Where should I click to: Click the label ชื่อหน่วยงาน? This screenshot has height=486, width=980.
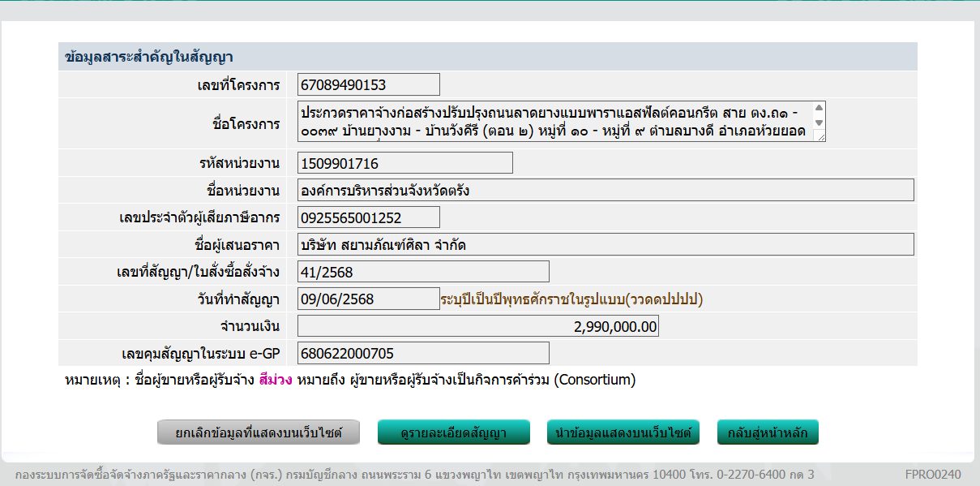pyautogui.click(x=243, y=191)
